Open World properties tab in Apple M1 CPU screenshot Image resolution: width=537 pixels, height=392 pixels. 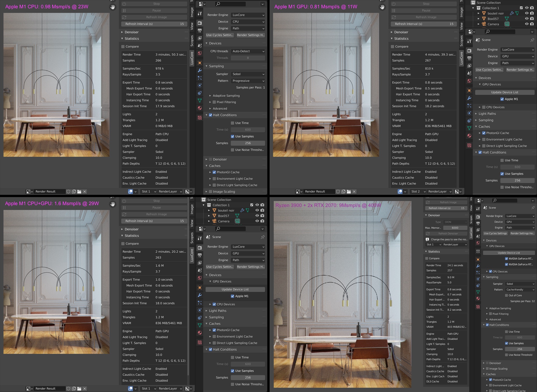[x=200, y=53]
